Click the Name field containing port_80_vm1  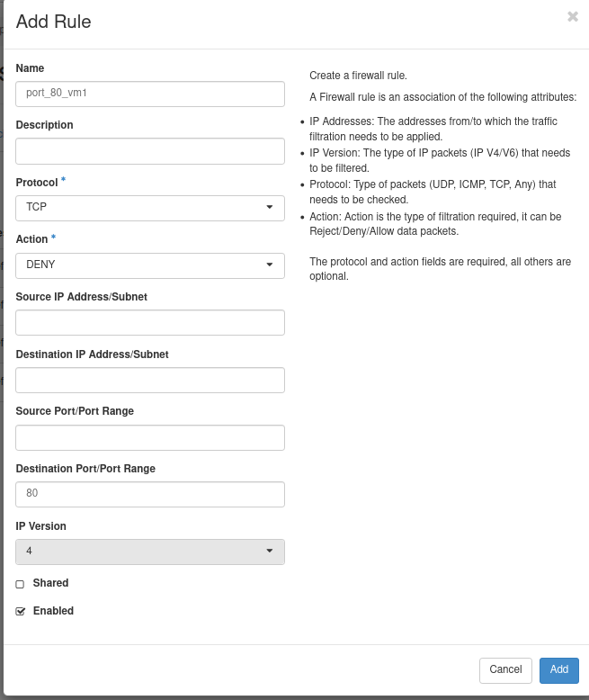(150, 94)
